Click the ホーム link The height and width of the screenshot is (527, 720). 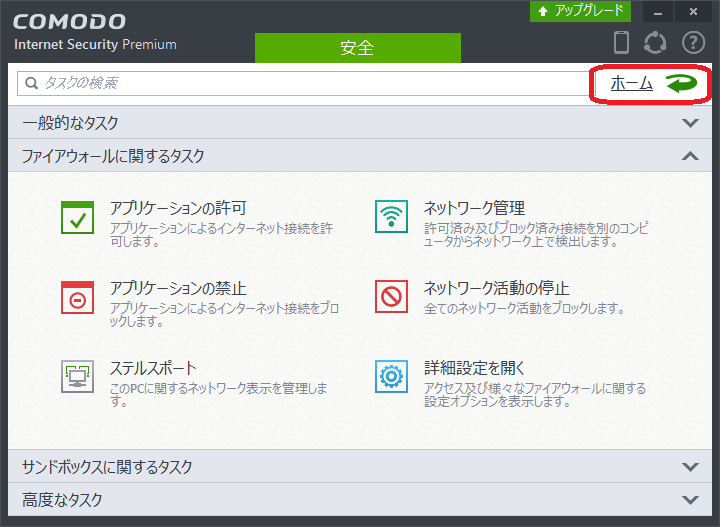coord(631,84)
